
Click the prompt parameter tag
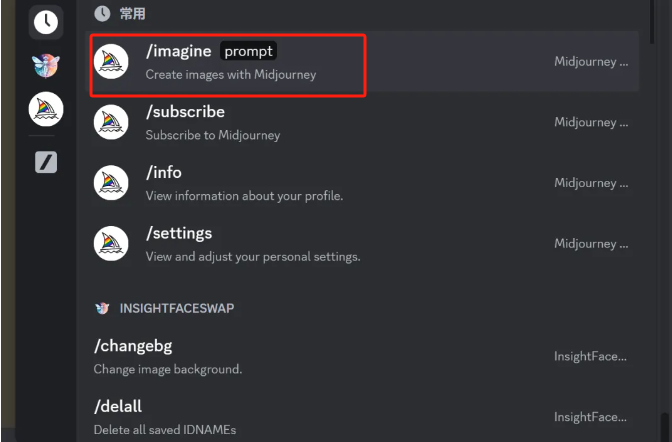coord(248,51)
